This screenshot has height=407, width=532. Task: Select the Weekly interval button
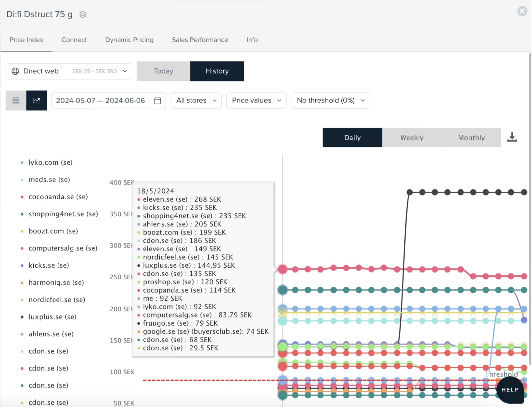[412, 137]
